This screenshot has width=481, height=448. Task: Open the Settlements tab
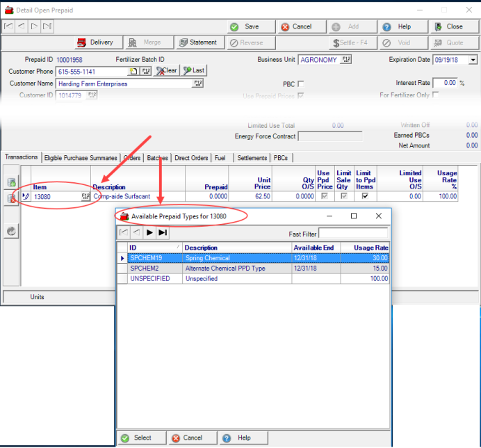[x=252, y=158]
